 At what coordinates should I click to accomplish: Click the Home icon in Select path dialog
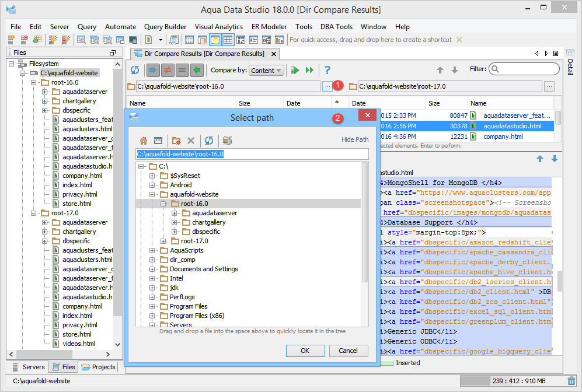pyautogui.click(x=144, y=141)
